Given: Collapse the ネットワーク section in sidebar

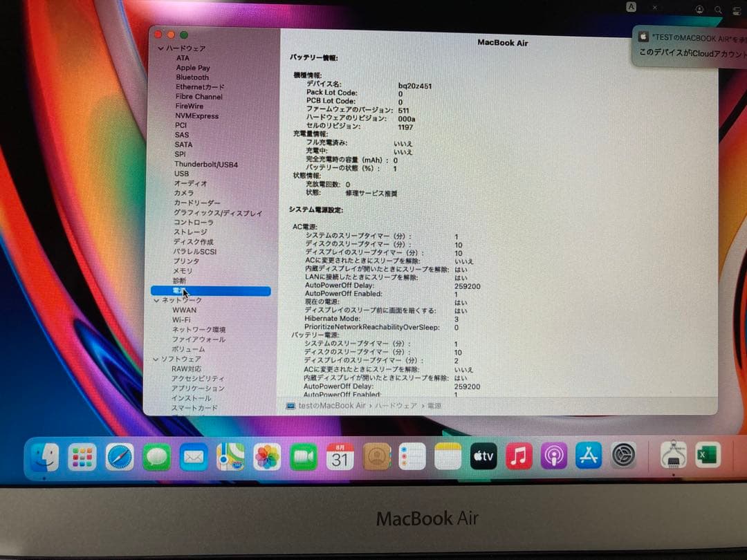Looking at the screenshot, I should (x=156, y=300).
